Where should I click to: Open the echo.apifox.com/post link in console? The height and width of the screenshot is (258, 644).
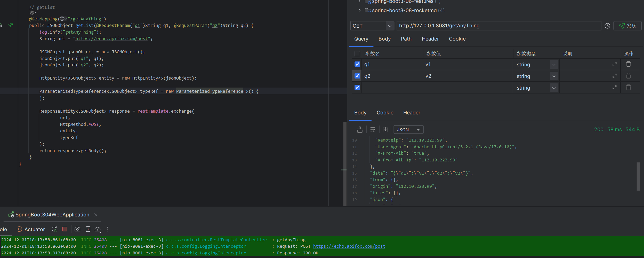click(x=349, y=246)
